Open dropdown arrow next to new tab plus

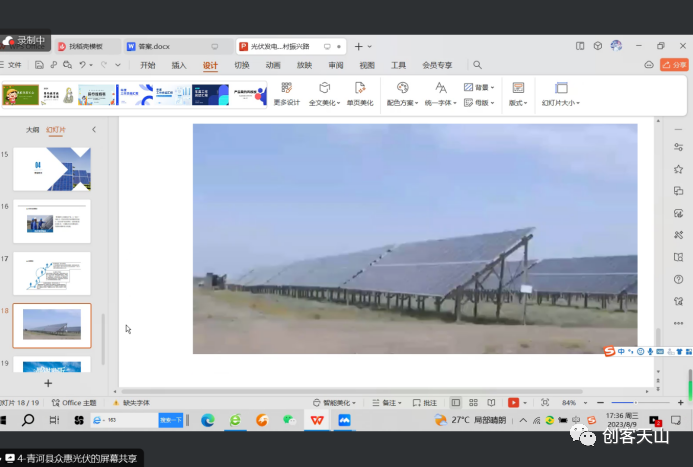[x=370, y=46]
